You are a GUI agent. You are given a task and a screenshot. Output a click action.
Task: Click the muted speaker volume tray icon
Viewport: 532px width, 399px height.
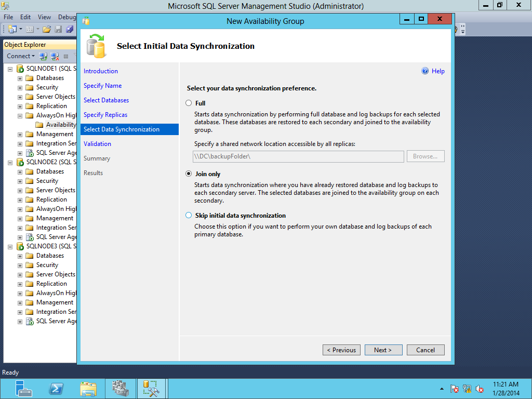point(480,389)
